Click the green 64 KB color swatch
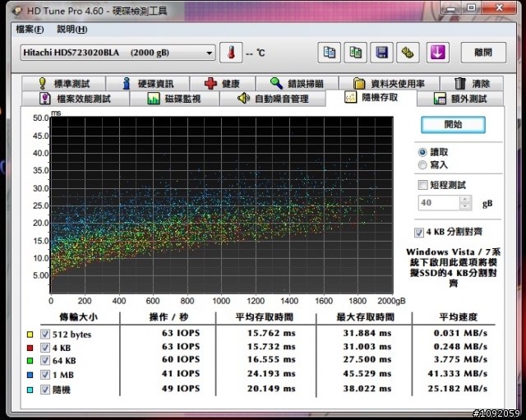Viewport: 526px width, 420px height. pyautogui.click(x=30, y=361)
